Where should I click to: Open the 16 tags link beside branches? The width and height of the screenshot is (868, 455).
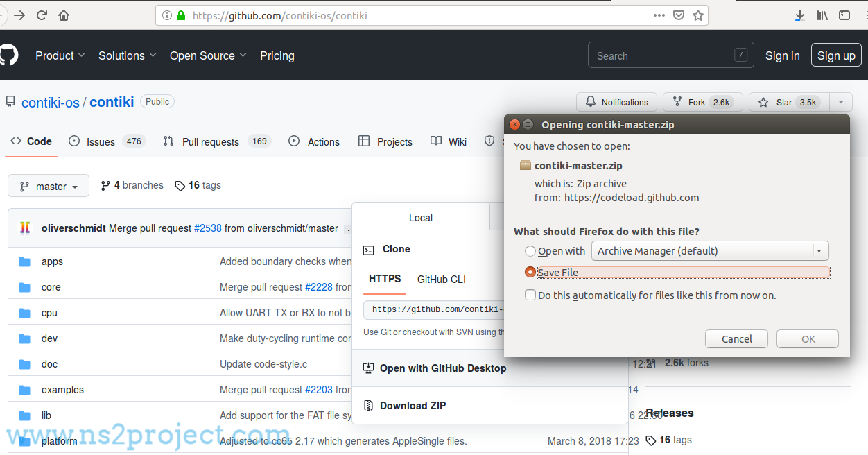click(x=198, y=185)
